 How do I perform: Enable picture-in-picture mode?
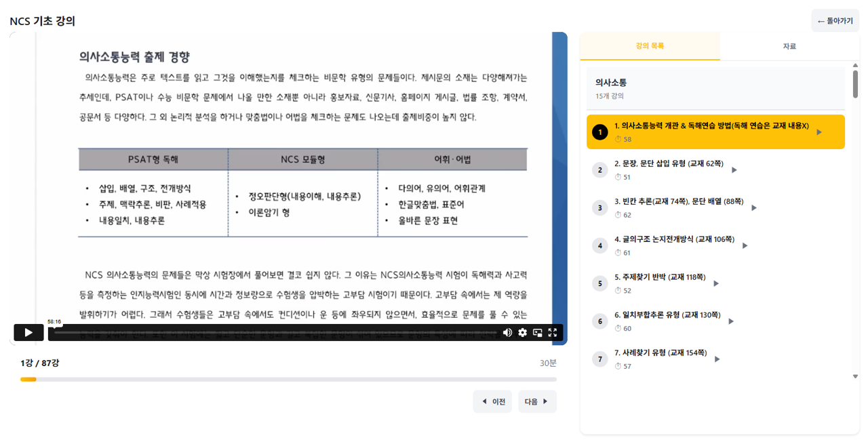point(537,333)
